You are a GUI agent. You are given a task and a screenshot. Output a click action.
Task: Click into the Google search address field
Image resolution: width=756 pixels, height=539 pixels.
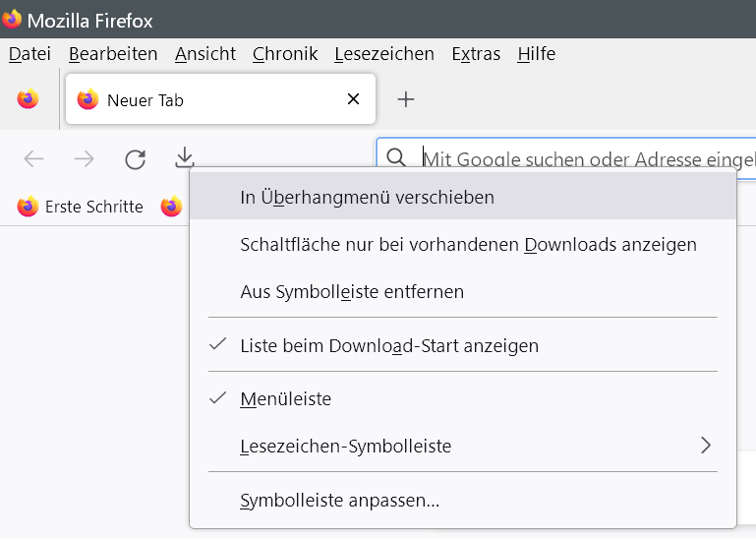(587, 158)
